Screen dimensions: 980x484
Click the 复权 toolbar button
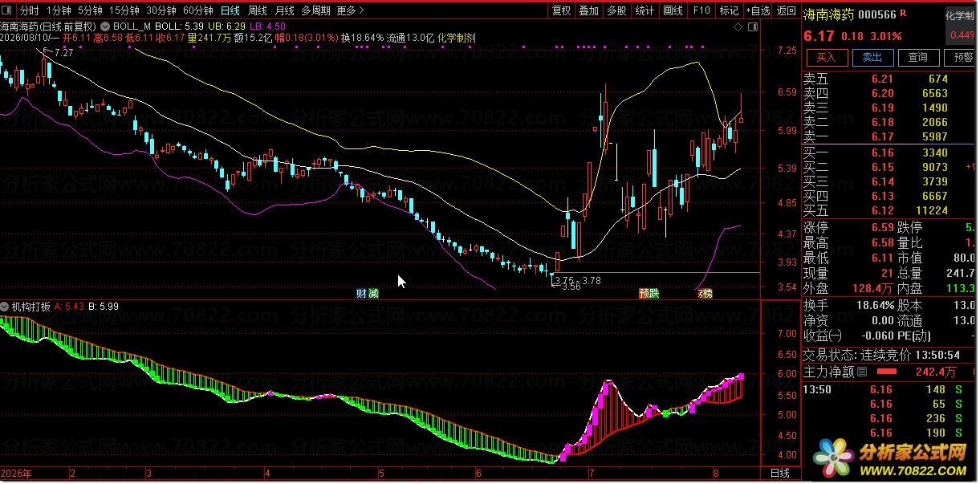(562, 10)
